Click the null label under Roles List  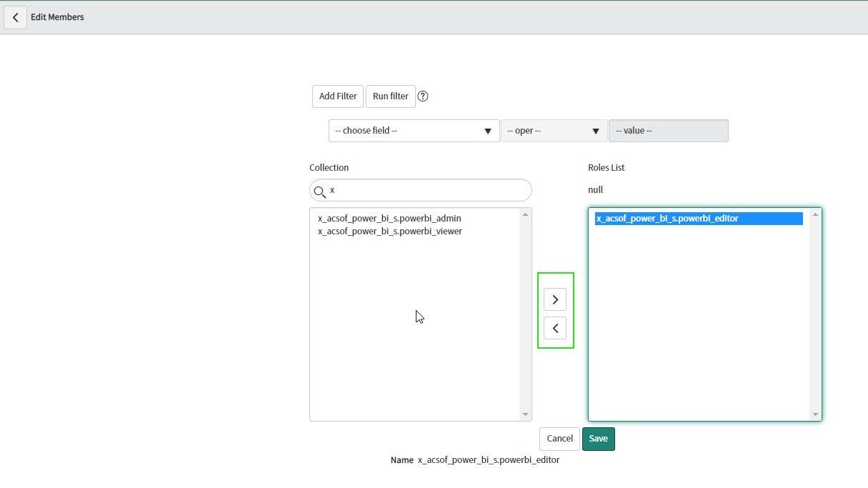click(x=595, y=189)
